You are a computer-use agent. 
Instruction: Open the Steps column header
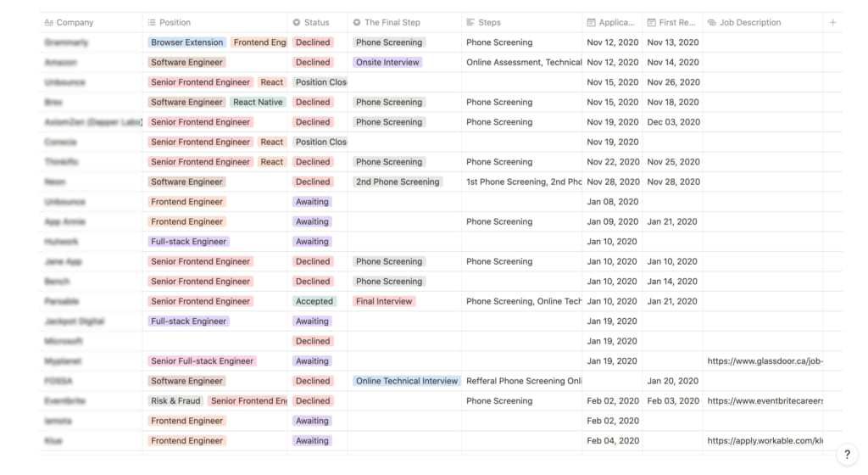tap(521, 23)
